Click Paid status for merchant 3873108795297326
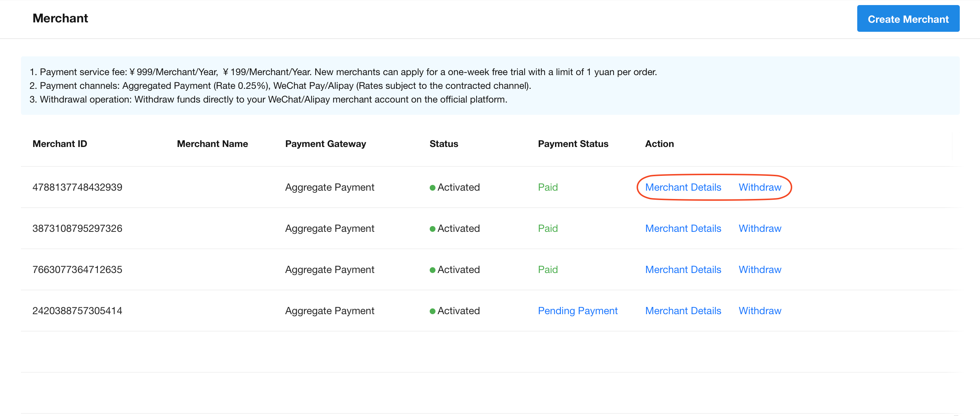Image resolution: width=980 pixels, height=416 pixels. tap(547, 228)
